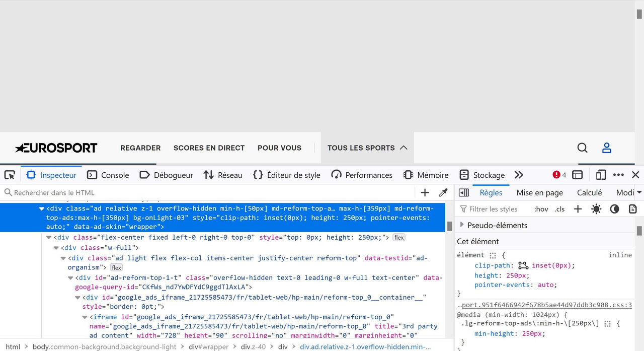Switch to the Console tab
This screenshot has width=644, height=351.
108,175
